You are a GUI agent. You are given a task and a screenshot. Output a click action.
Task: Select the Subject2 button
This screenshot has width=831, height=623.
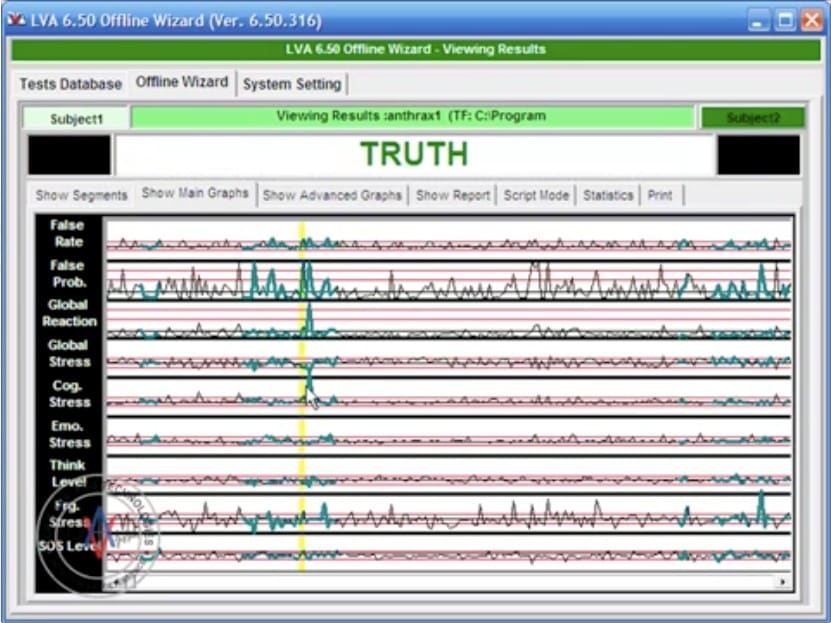tap(753, 118)
